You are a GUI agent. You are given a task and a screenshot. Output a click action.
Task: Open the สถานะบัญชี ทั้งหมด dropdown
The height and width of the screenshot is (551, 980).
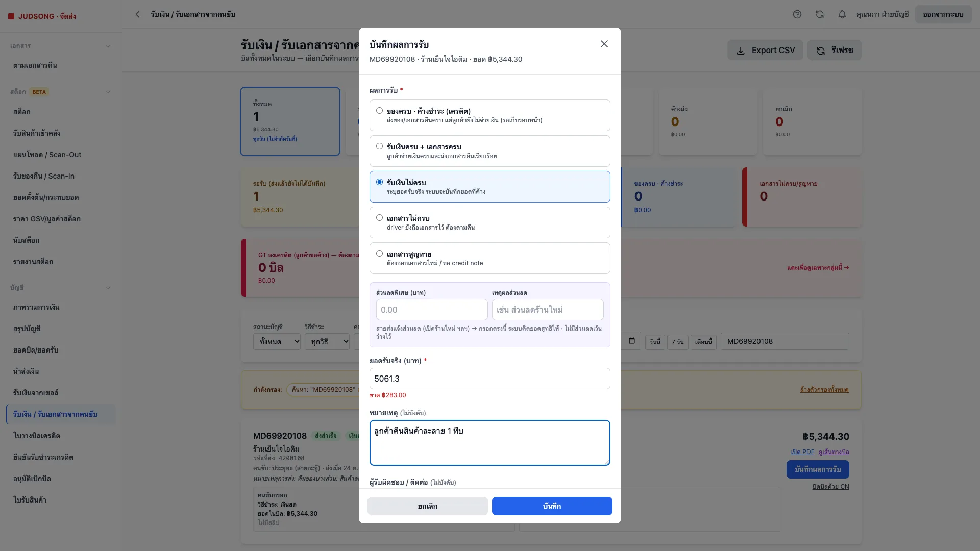point(277,341)
